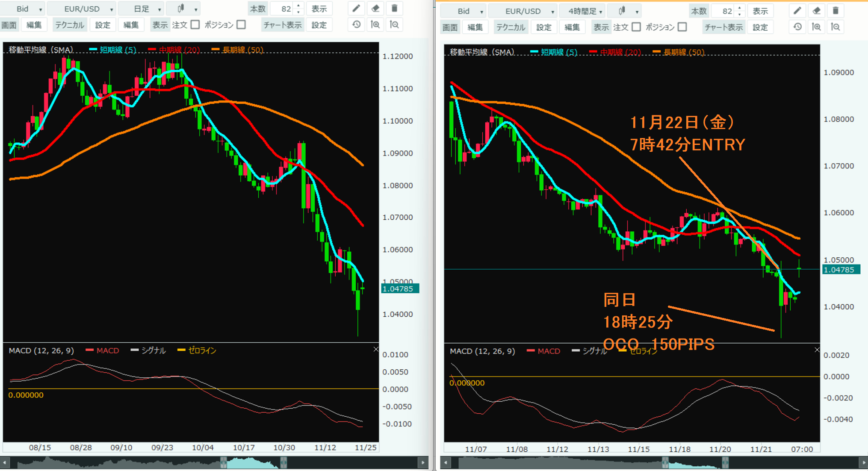This screenshot has height=471, width=868.
Task: Click the history reset icon in left chart
Action: point(356,25)
